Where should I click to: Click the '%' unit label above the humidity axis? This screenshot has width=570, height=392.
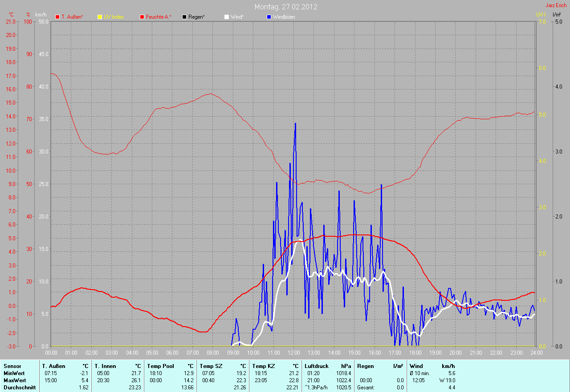coord(28,15)
